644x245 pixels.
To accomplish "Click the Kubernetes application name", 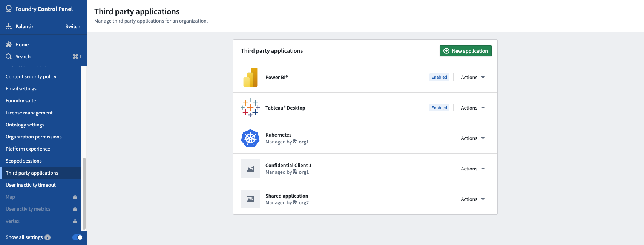I will (278, 135).
